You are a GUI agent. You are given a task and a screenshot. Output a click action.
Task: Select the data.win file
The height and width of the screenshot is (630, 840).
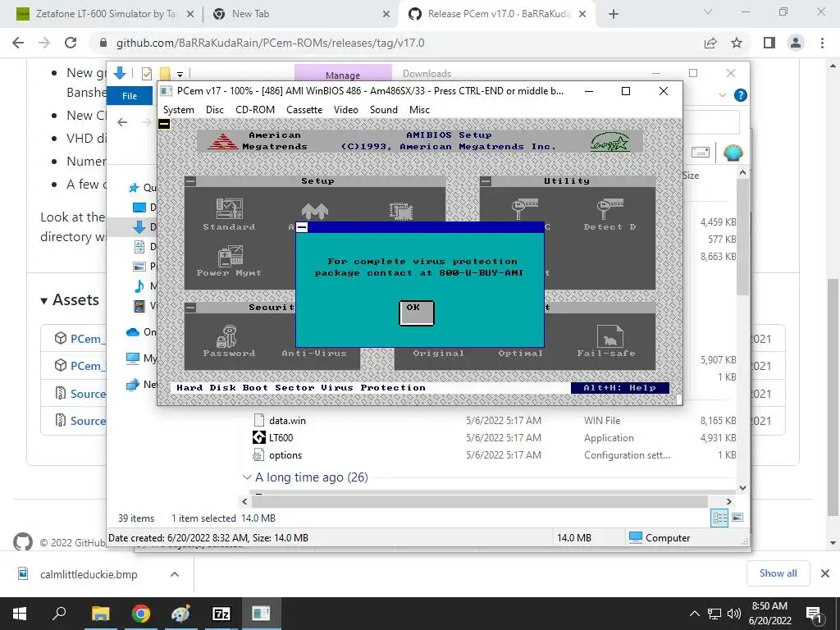(x=287, y=421)
